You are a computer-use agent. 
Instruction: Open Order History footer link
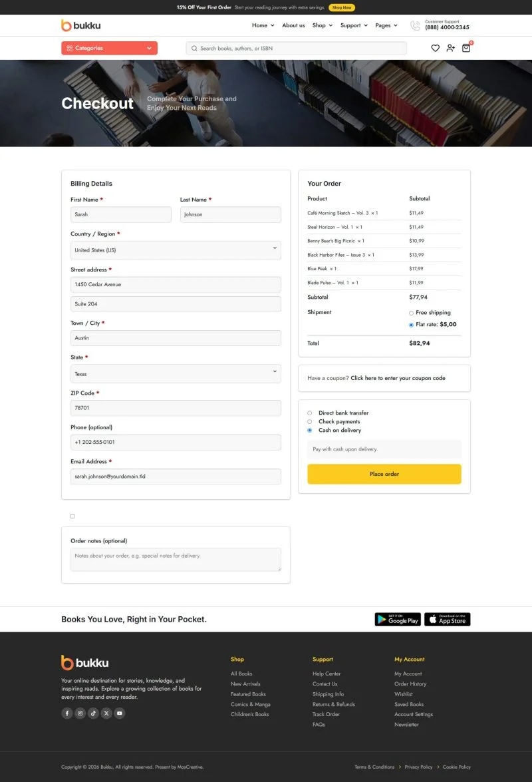[410, 684]
